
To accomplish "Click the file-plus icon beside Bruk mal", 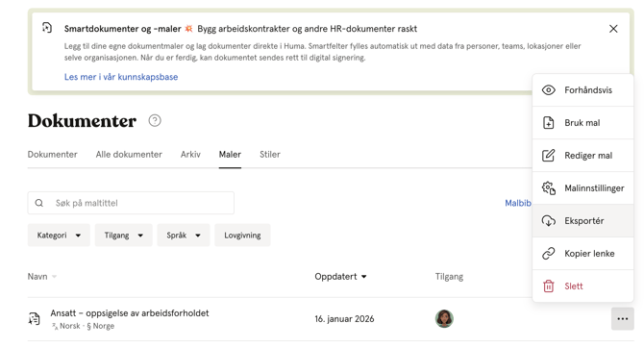I will pos(548,123).
